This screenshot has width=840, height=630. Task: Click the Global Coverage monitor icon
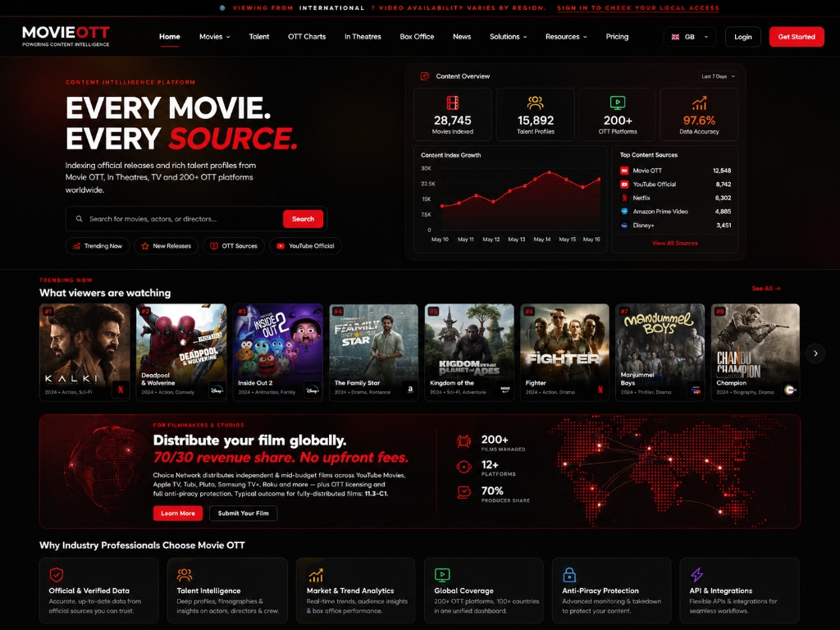tap(442, 575)
